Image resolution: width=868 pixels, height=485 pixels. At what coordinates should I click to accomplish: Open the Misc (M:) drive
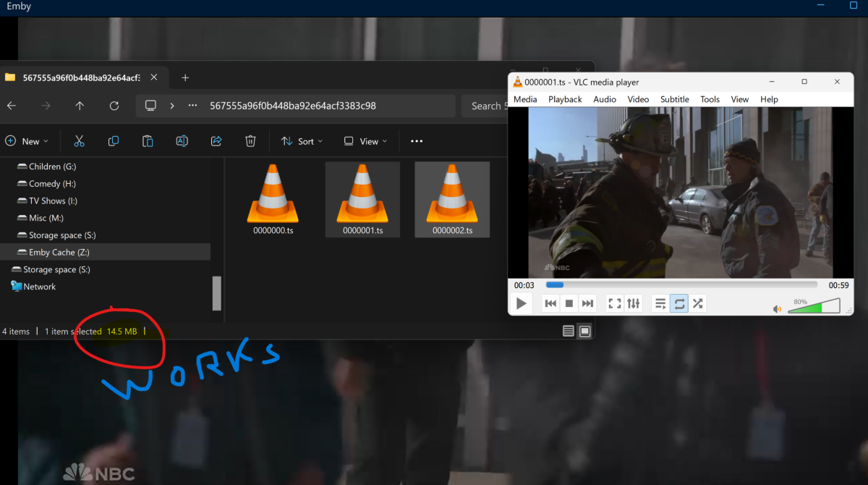point(42,218)
